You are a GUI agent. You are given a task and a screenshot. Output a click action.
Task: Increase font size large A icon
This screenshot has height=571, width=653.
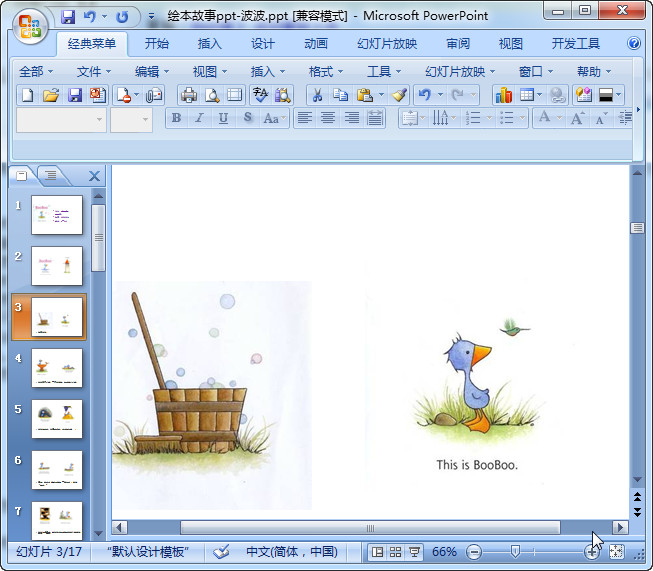click(x=577, y=118)
